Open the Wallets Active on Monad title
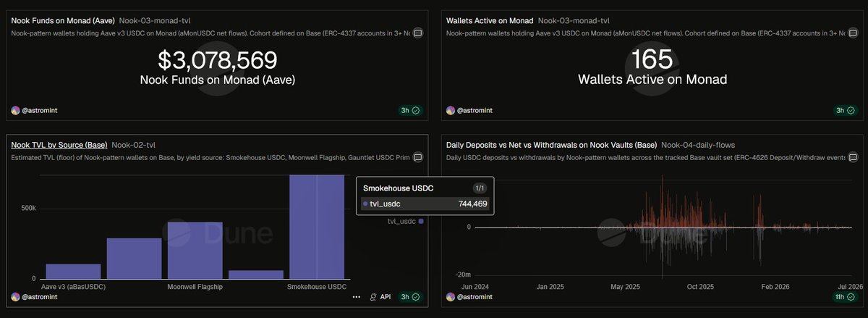868x318 pixels. [x=490, y=21]
